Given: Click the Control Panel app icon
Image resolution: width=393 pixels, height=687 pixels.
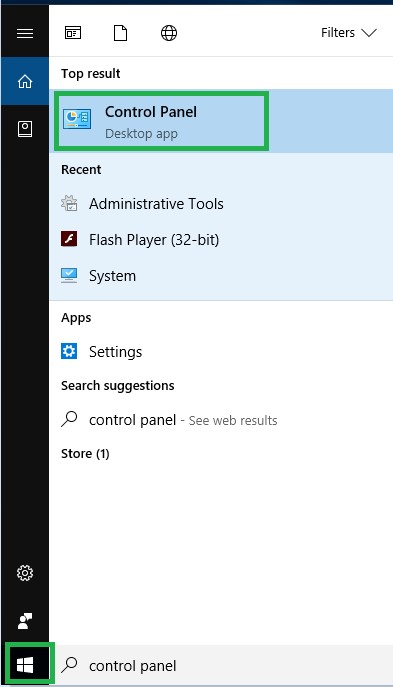Looking at the screenshot, I should [77, 119].
